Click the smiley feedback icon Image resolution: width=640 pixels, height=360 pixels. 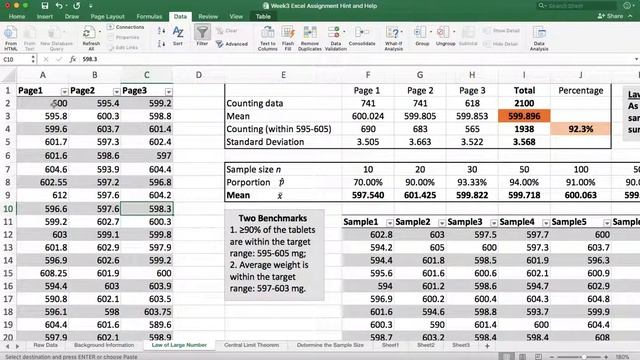click(x=627, y=6)
